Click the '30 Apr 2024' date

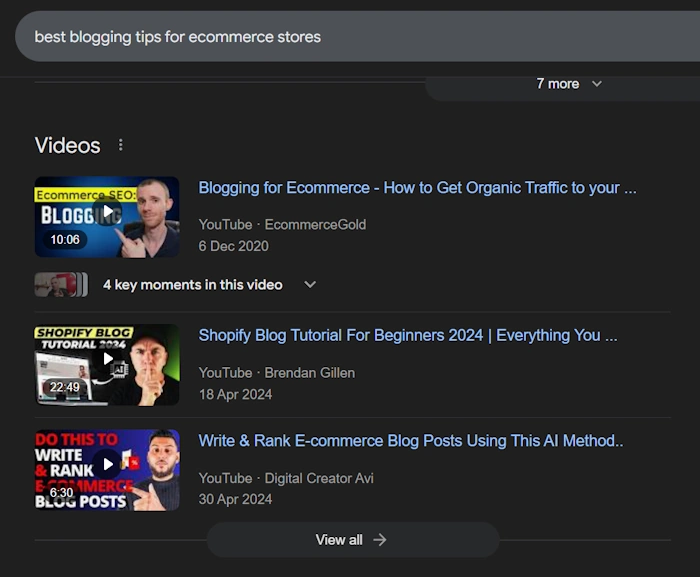tap(235, 499)
